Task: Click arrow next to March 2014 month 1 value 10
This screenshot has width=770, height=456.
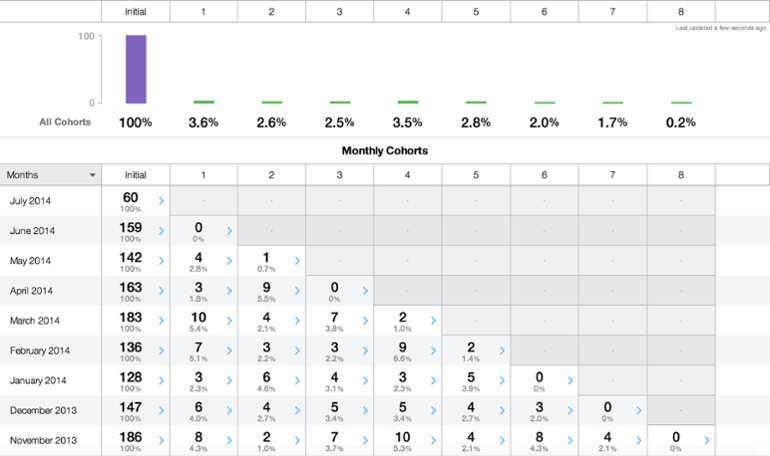Action: click(229, 321)
